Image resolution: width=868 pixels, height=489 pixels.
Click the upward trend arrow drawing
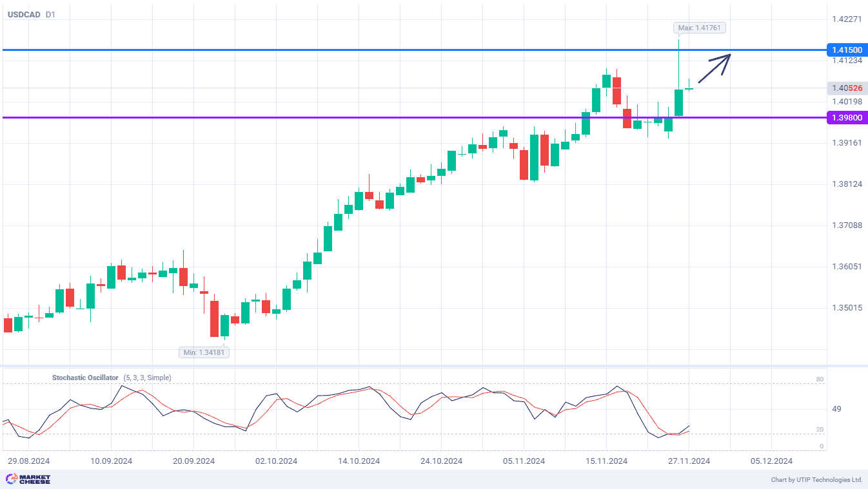tap(715, 66)
